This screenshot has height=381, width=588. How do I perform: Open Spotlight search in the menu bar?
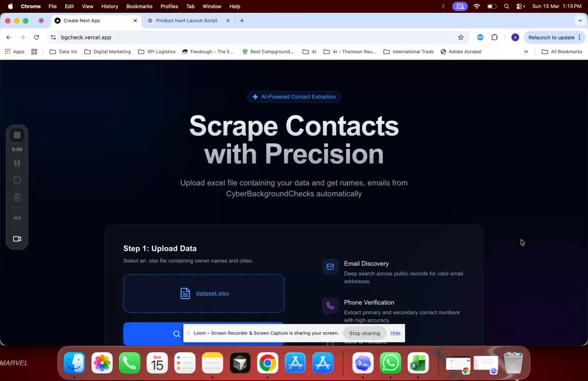(x=506, y=6)
